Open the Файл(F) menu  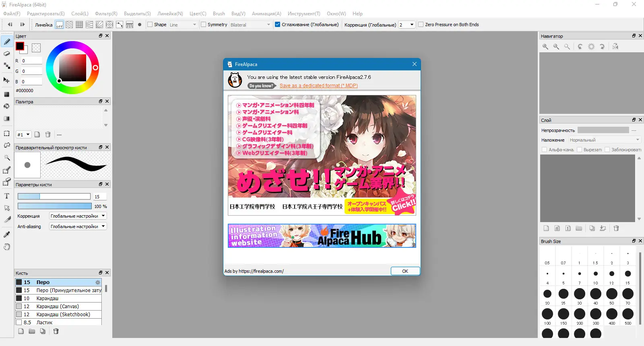12,14
